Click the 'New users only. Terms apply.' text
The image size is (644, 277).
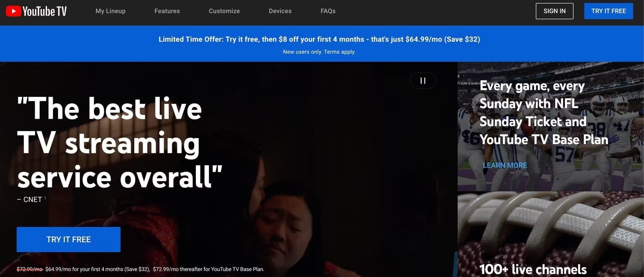point(319,52)
